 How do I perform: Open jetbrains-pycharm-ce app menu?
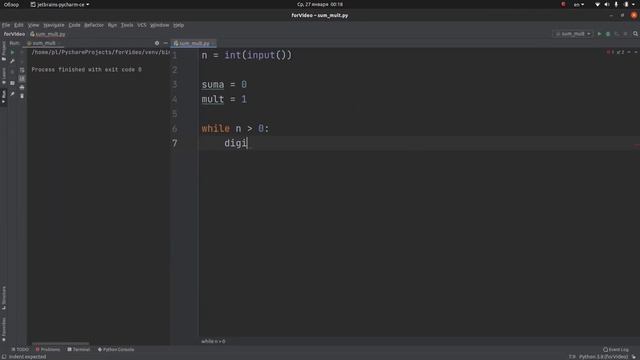coord(60,4)
